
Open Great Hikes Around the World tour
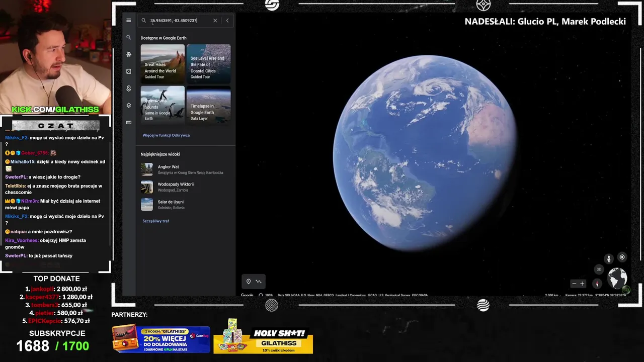point(163,63)
